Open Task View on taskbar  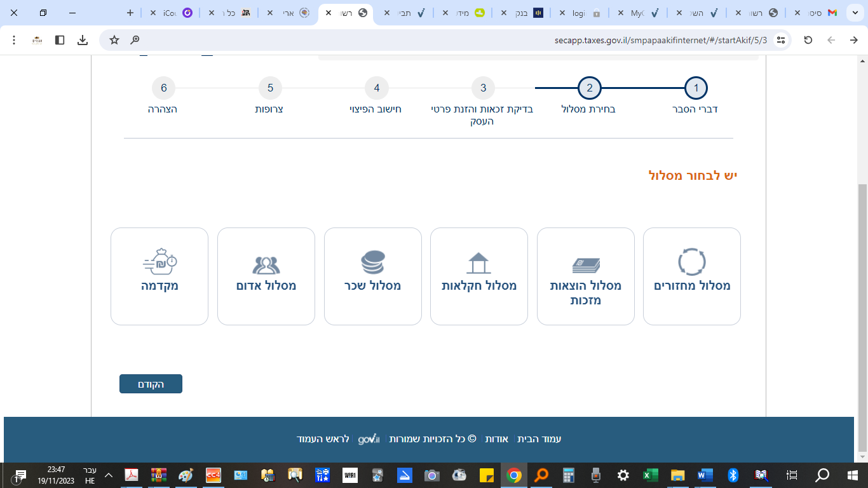[792, 475]
